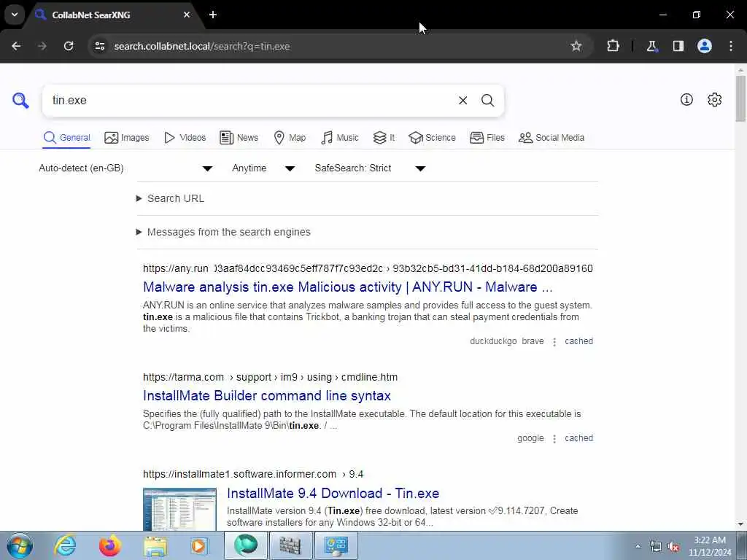The height and width of the screenshot is (560, 747).
Task: Click the network tray icon
Action: coord(656,547)
